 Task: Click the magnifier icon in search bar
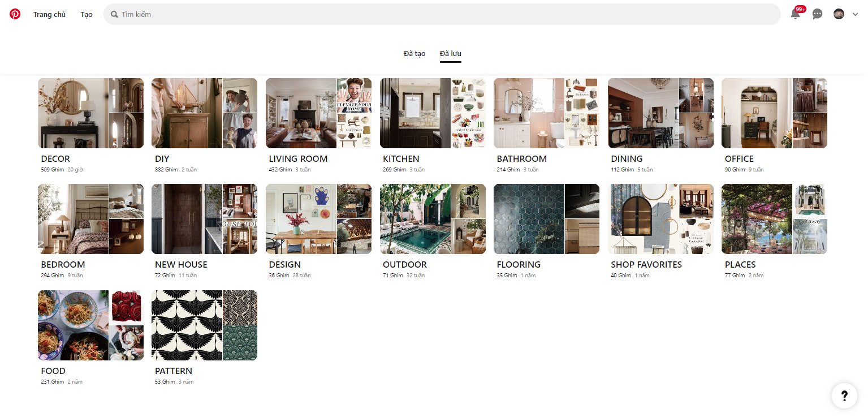[115, 14]
